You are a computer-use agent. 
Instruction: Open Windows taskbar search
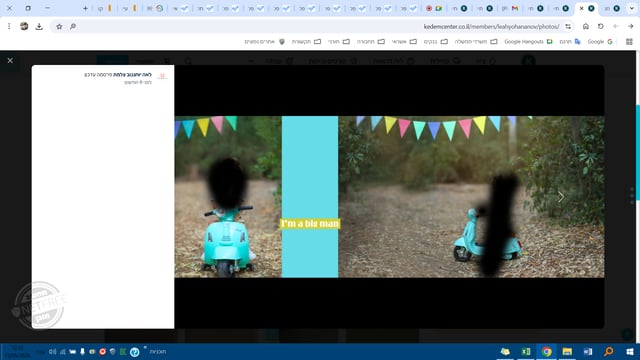click(609, 351)
